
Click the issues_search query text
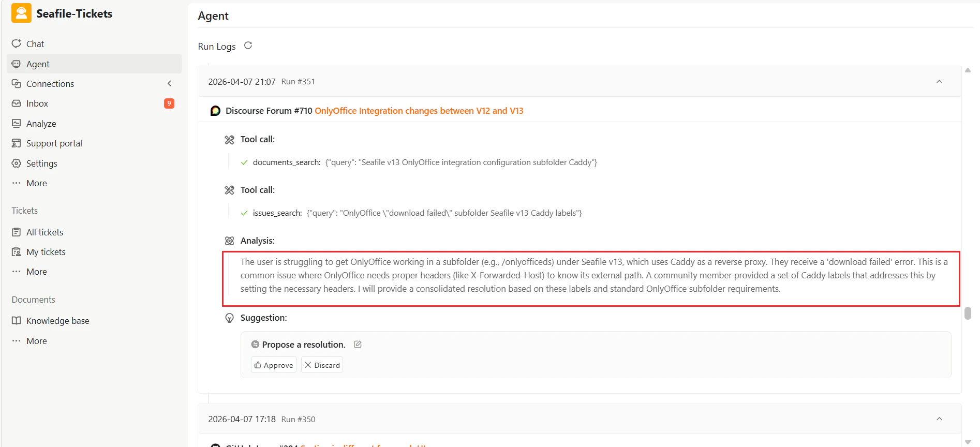pos(444,213)
